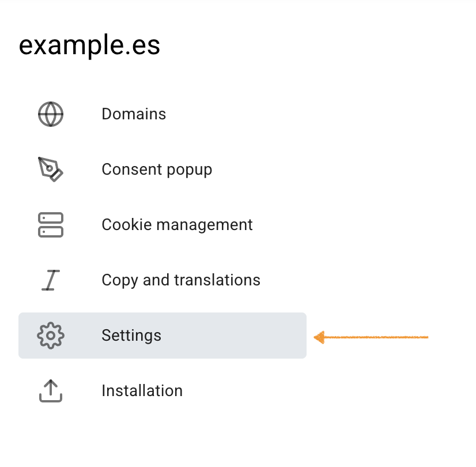Click the globe icon beside Domains

click(51, 114)
